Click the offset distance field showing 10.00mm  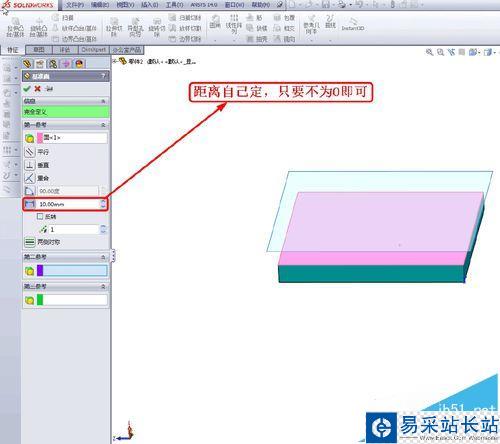pyautogui.click(x=68, y=204)
